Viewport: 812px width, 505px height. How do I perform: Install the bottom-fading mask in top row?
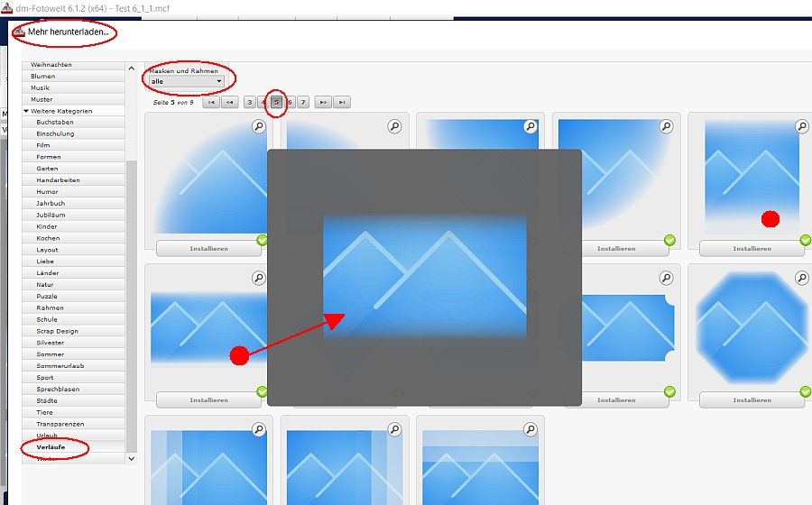pyautogui.click(x=752, y=248)
